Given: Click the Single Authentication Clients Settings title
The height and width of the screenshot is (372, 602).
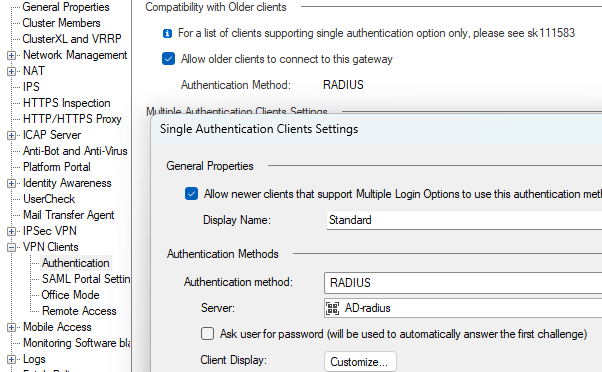Looking at the screenshot, I should (x=259, y=129).
